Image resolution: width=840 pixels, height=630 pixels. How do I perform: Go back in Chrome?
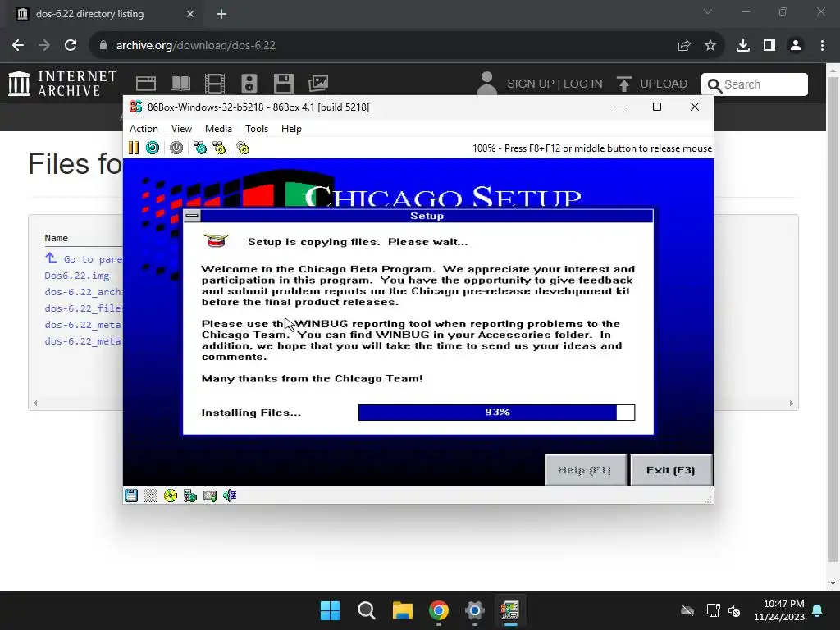pos(18,46)
